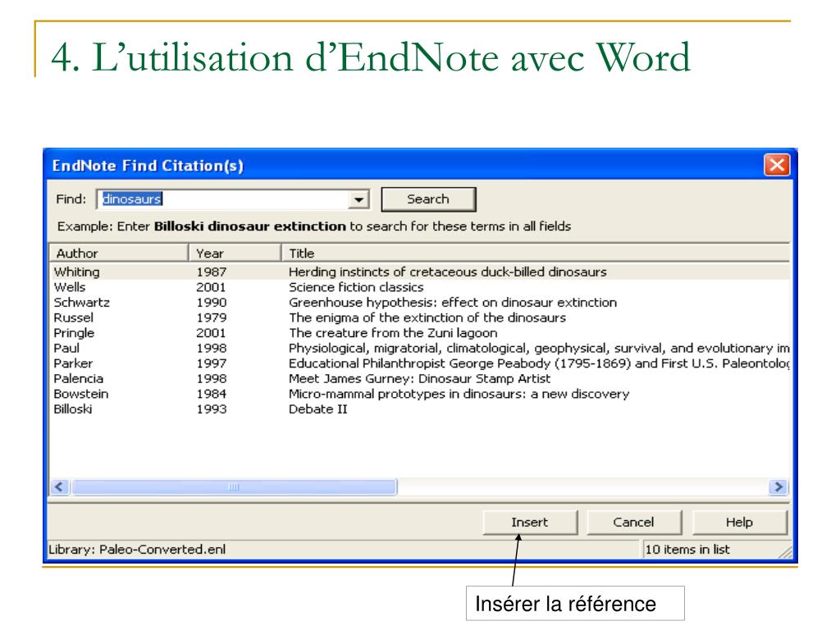Click title 'The enigma of the extinction of the dinosaurs'
The height and width of the screenshot is (630, 840).
pyautogui.click(x=427, y=317)
